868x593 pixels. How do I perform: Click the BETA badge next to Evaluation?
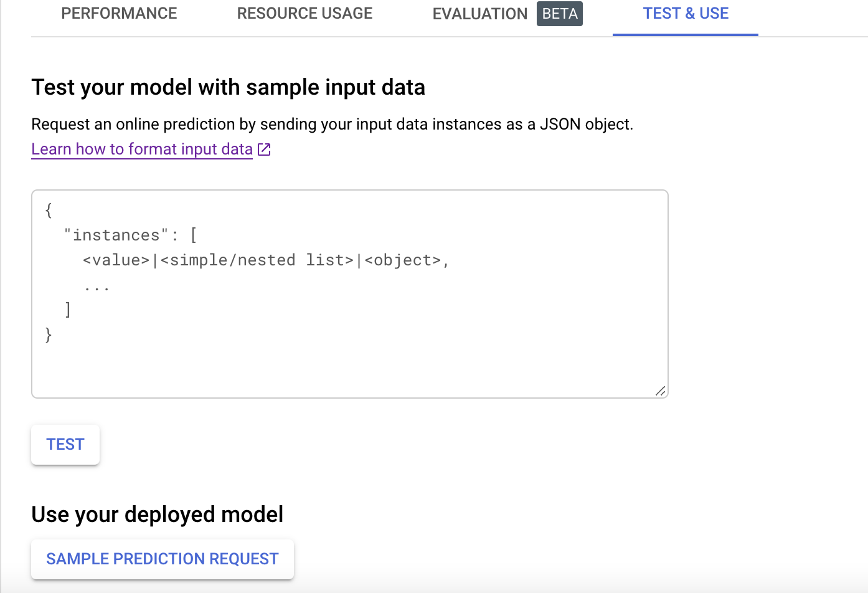(x=559, y=14)
